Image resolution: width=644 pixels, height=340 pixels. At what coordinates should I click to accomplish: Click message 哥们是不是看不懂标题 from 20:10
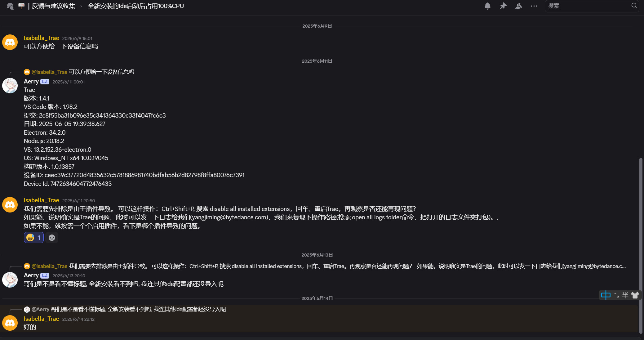click(x=124, y=284)
